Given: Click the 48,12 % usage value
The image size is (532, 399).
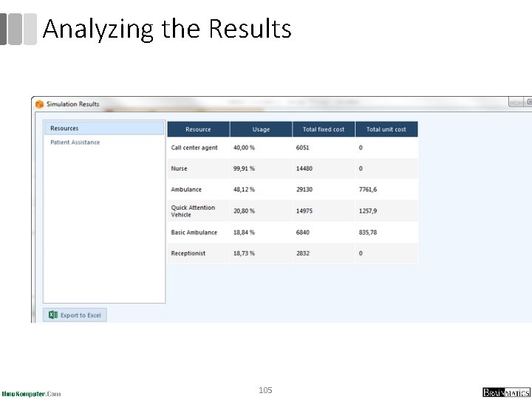Looking at the screenshot, I should coord(244,189).
